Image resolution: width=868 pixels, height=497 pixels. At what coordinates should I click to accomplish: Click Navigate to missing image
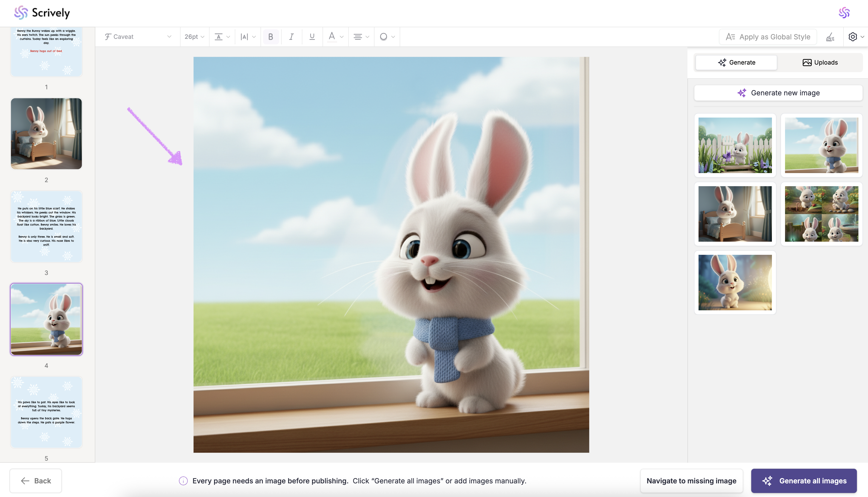pyautogui.click(x=691, y=481)
